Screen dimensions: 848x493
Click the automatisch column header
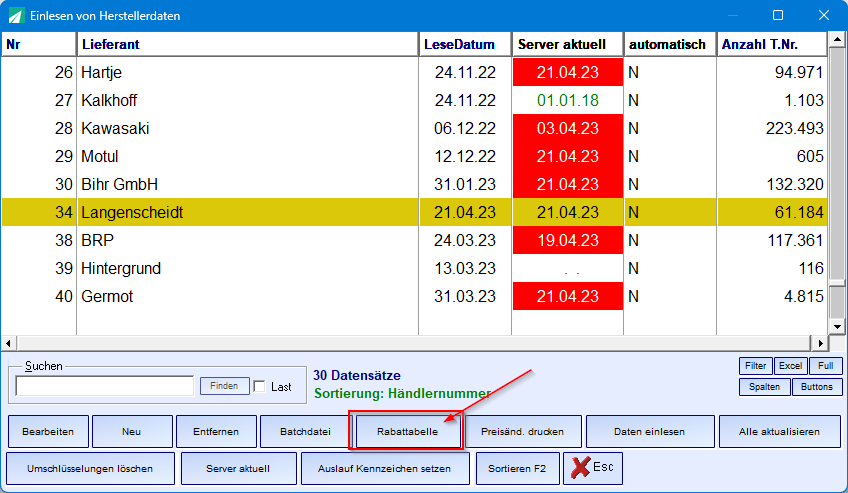pyautogui.click(x=670, y=44)
